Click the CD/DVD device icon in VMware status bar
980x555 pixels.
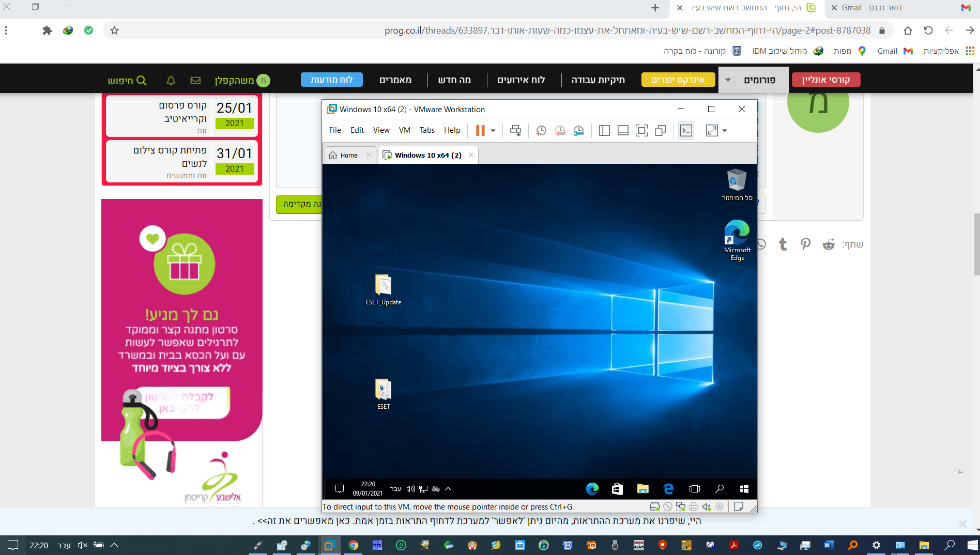click(668, 506)
